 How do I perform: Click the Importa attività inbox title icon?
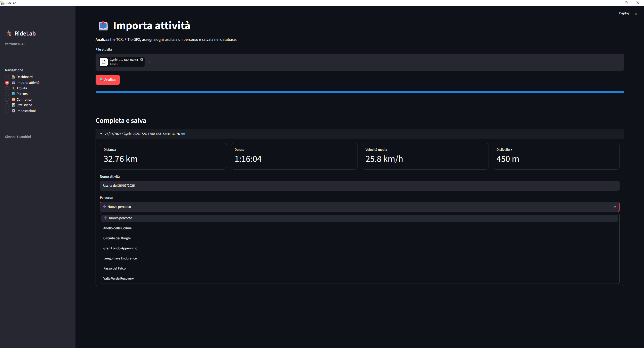point(103,26)
